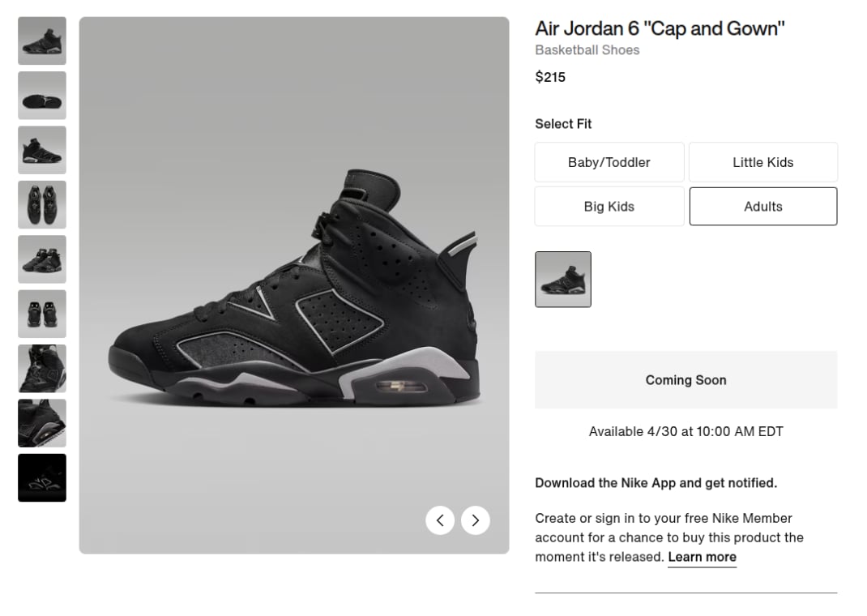Open the dark bottom thumbnail in sidebar

[x=41, y=478]
